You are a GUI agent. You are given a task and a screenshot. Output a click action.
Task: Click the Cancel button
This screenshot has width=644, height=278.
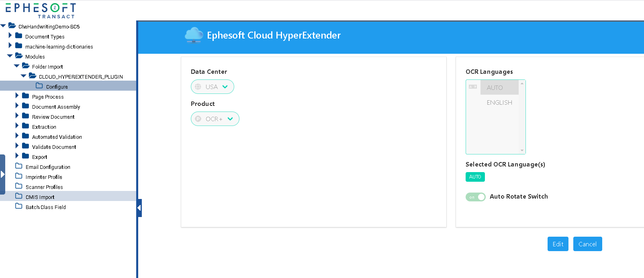click(588, 244)
